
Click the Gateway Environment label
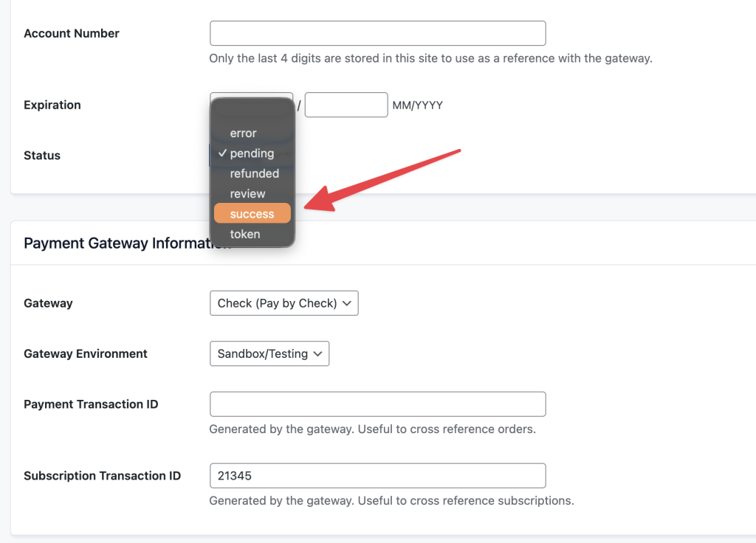tap(86, 354)
